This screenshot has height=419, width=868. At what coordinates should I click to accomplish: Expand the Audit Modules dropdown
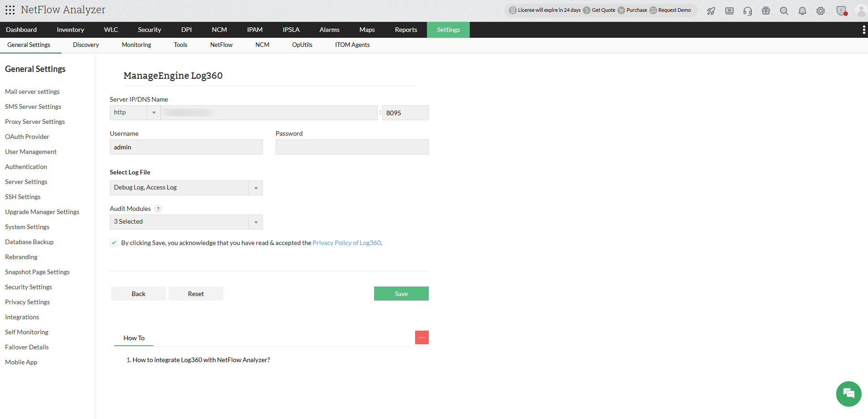click(186, 222)
